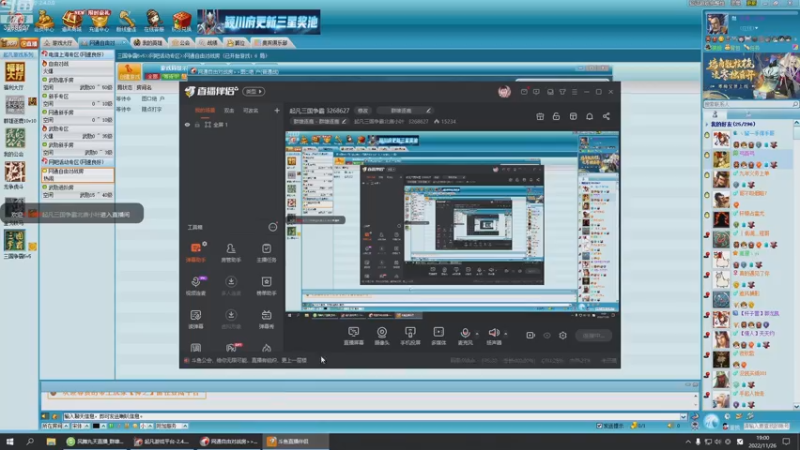This screenshot has width=800, height=450.
Task: Open the toolbox more options circle
Action: tap(272, 227)
